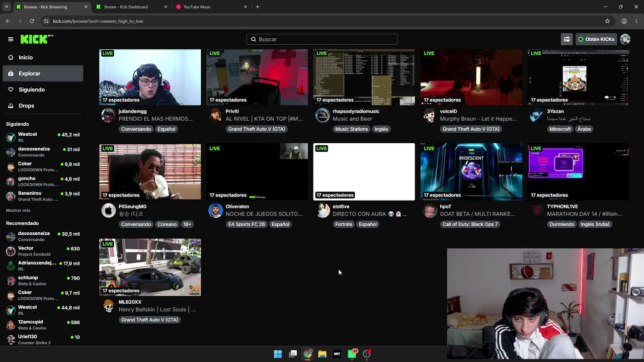Click the address bar URL
Image resolution: width=644 pixels, height=362 pixels.
(x=98, y=21)
